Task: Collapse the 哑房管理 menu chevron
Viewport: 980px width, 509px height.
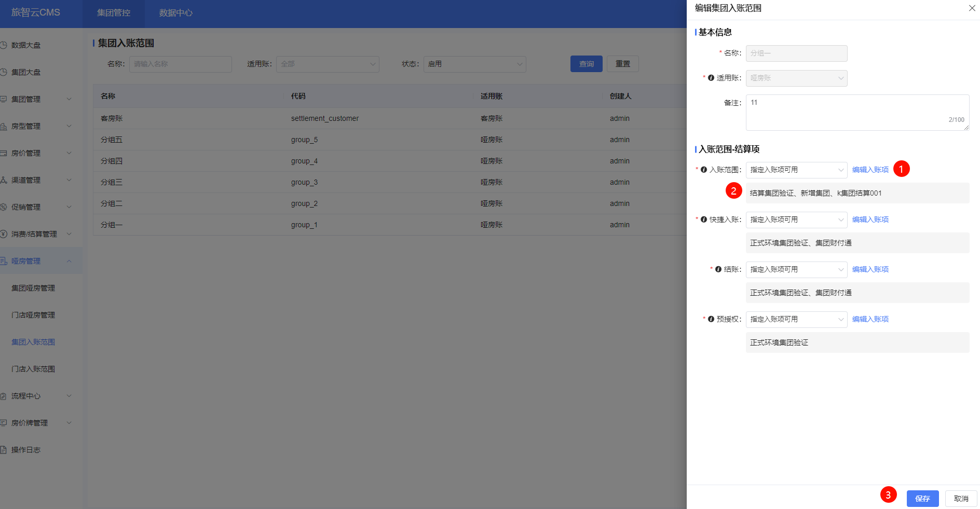Action: 69,261
